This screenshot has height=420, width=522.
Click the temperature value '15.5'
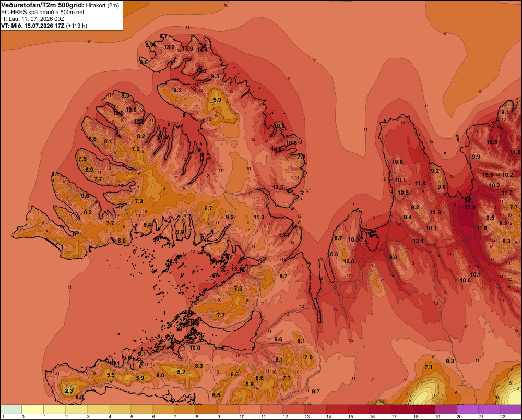488,175
